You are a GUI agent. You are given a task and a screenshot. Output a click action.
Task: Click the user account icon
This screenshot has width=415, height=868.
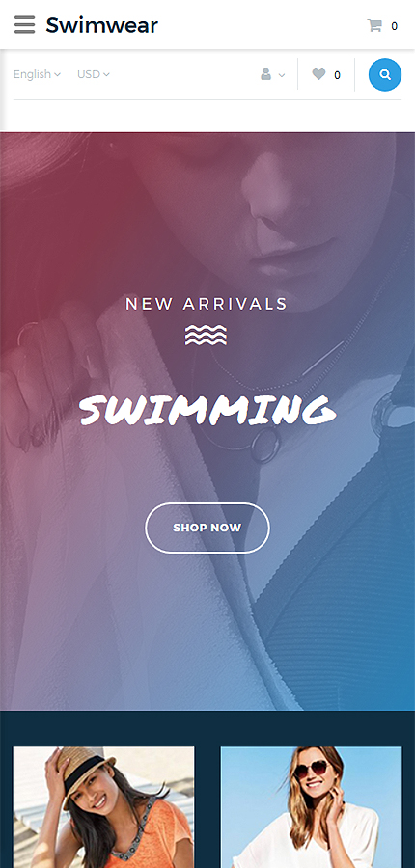(x=266, y=74)
